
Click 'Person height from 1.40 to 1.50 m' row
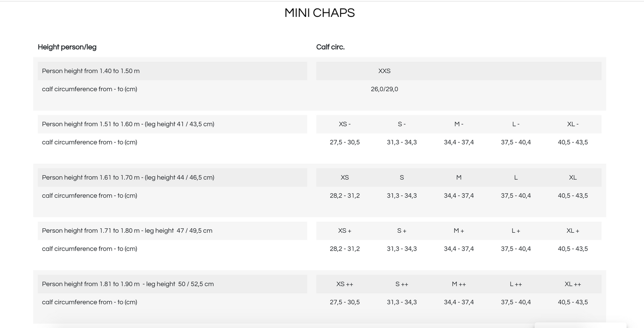172,71
